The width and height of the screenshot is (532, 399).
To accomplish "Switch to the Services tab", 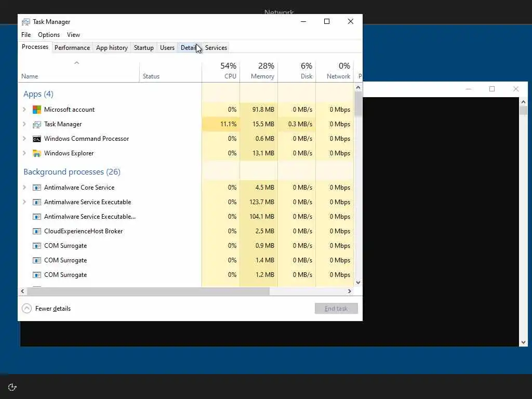I will pos(216,48).
